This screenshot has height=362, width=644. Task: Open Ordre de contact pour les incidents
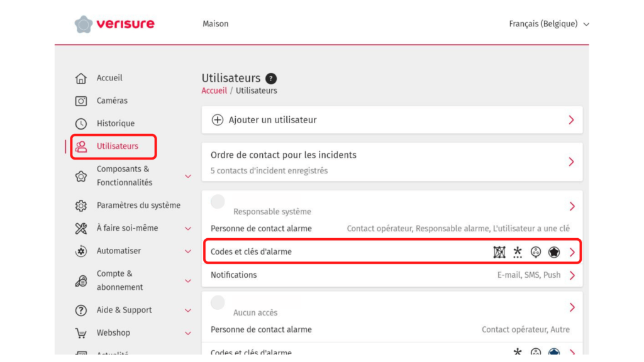pyautogui.click(x=392, y=162)
